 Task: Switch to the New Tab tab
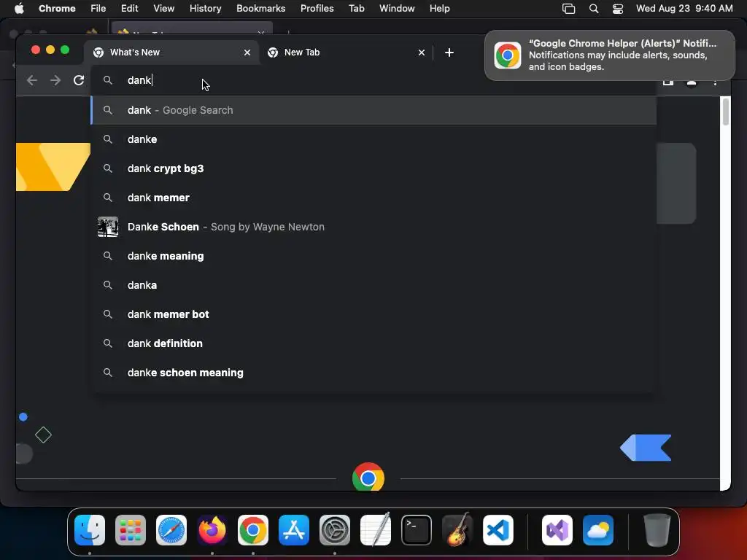(346, 52)
